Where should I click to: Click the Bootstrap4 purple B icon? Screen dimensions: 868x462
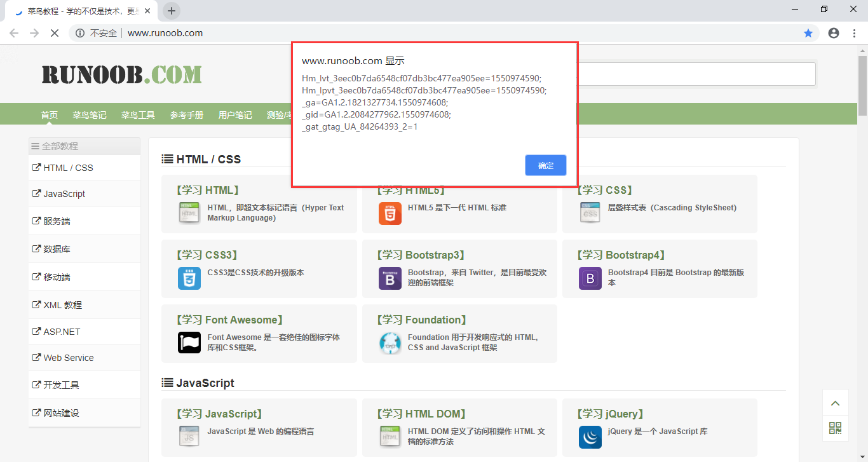[590, 278]
